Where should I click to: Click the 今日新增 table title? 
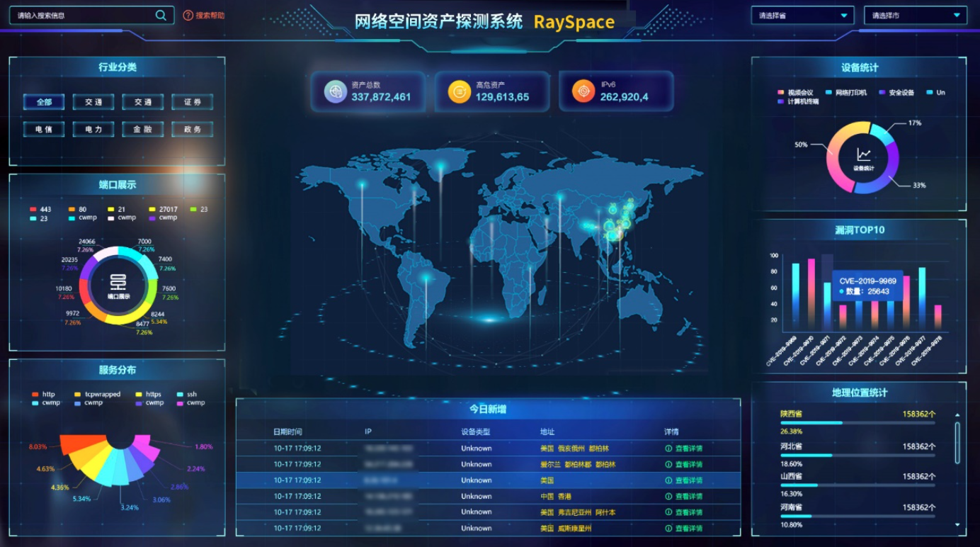488,409
